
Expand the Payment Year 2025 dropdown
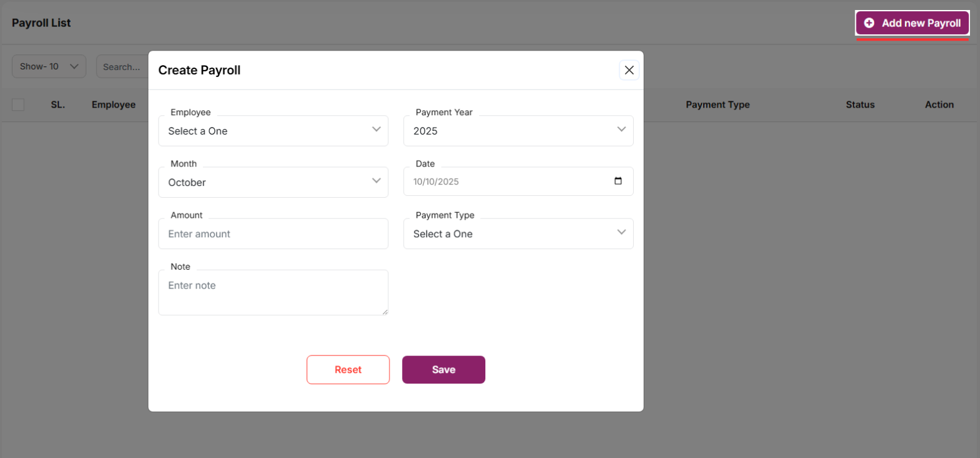pos(507,131)
